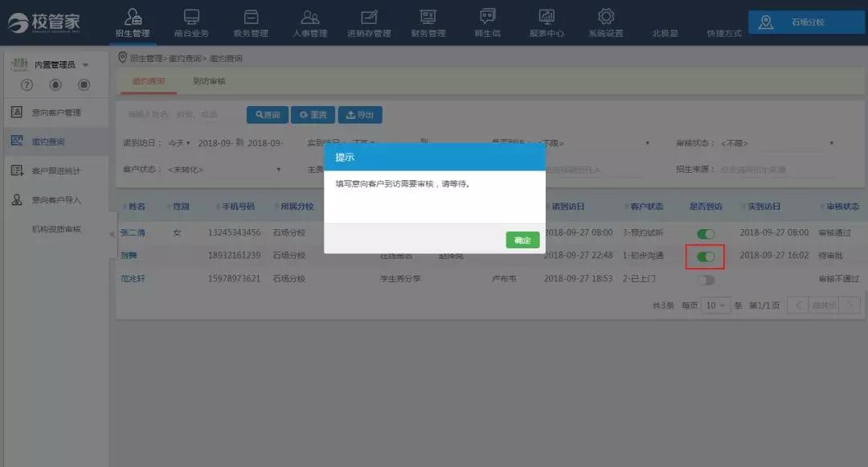The height and width of the screenshot is (467, 868).
Task: Open the per-page 10 rows dropdown
Action: [x=715, y=305]
